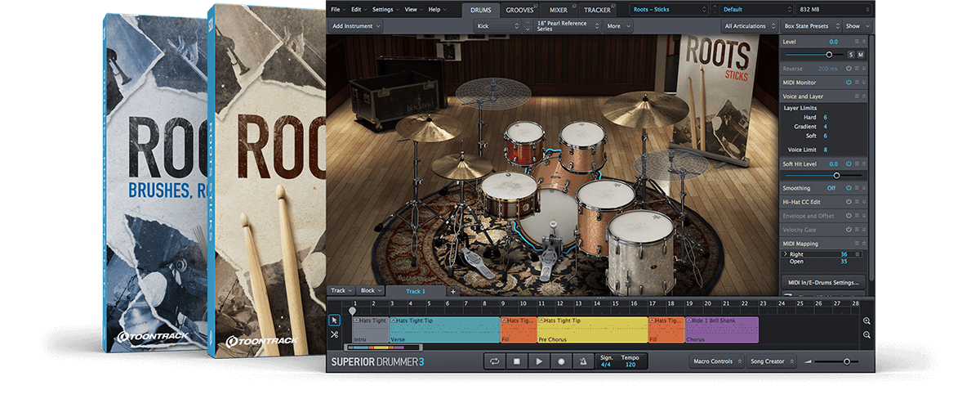Enable the metronome icon
This screenshot has width=980, height=399.
pos(582,361)
